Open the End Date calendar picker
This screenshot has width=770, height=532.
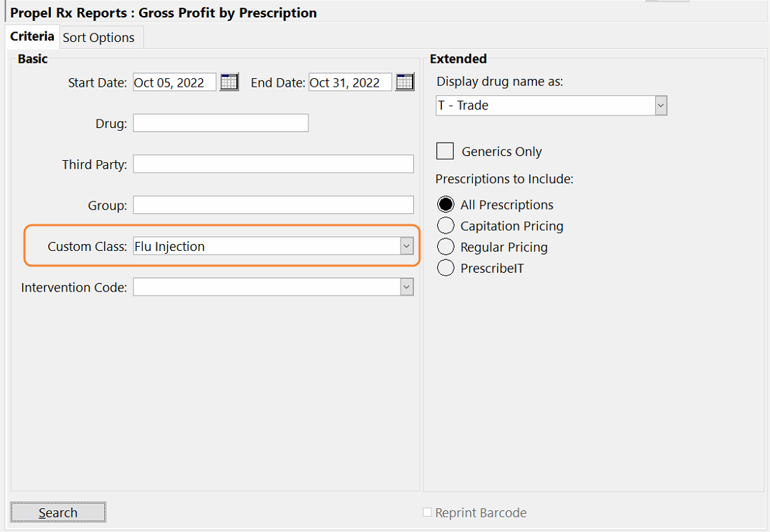pyautogui.click(x=405, y=82)
